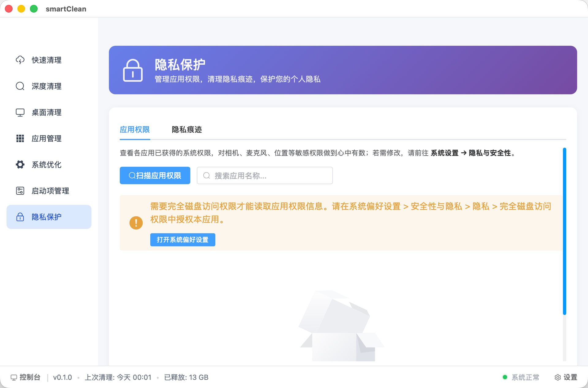Click the search magnifier inside the search box
Viewport: 588px width, 388px height.
(207, 175)
